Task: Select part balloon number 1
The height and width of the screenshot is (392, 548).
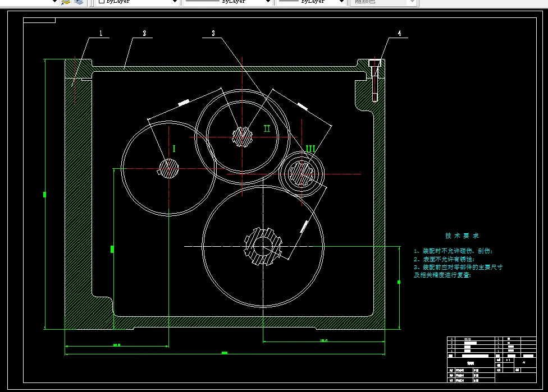Action: pos(101,33)
